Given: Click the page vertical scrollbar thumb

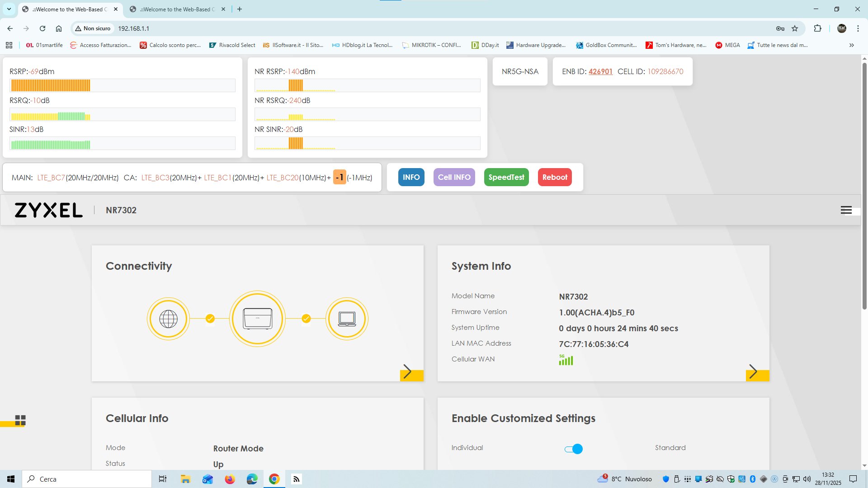Looking at the screenshot, I should pos(864,185).
